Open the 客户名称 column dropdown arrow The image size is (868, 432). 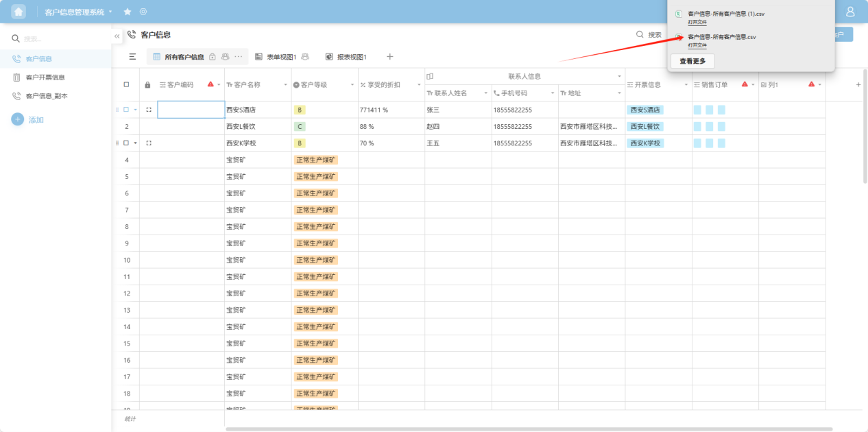(285, 85)
